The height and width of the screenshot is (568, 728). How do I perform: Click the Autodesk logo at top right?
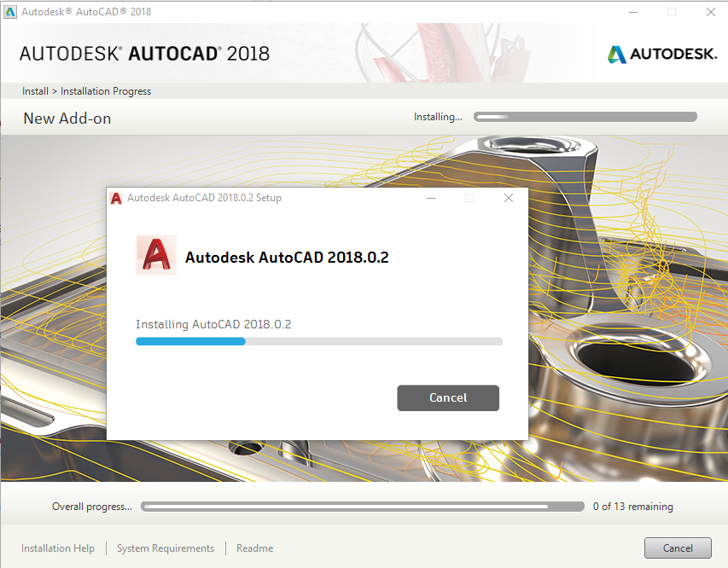(662, 55)
